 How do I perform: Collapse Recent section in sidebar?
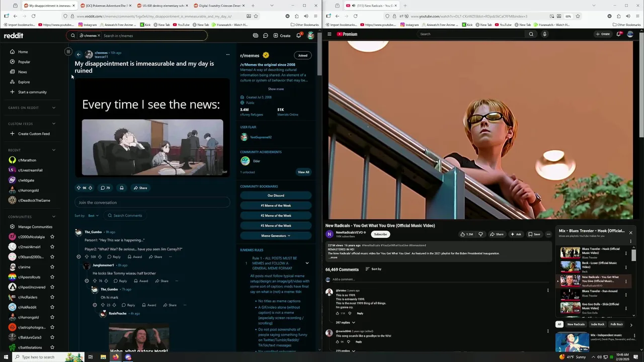click(x=54, y=150)
